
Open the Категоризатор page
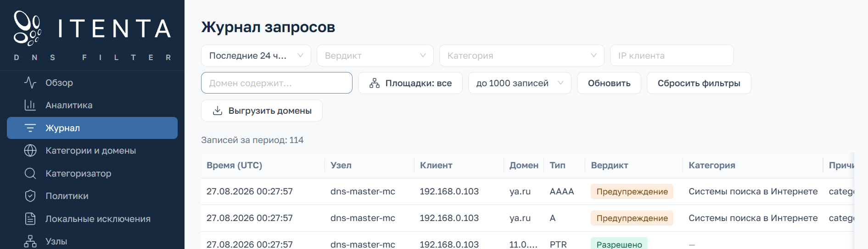[92, 173]
